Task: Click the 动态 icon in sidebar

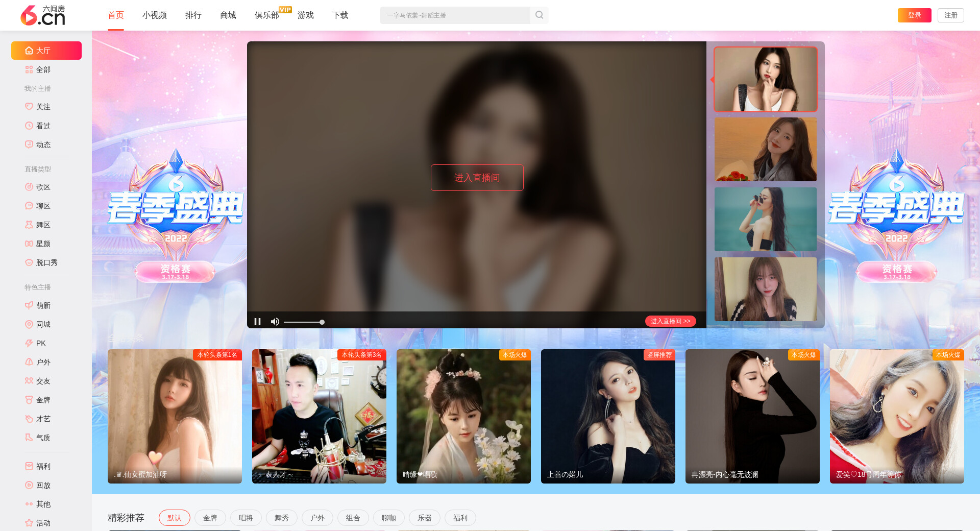Action: (29, 144)
